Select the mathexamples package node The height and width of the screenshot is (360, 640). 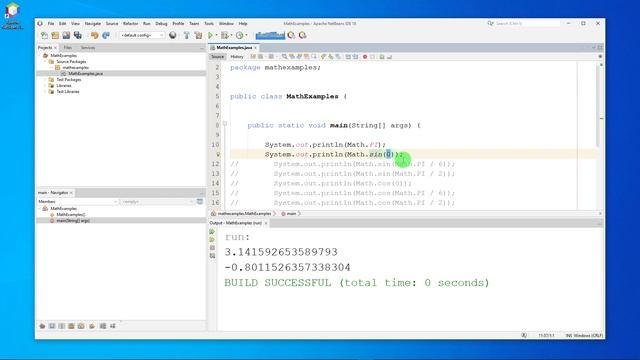tap(76, 67)
